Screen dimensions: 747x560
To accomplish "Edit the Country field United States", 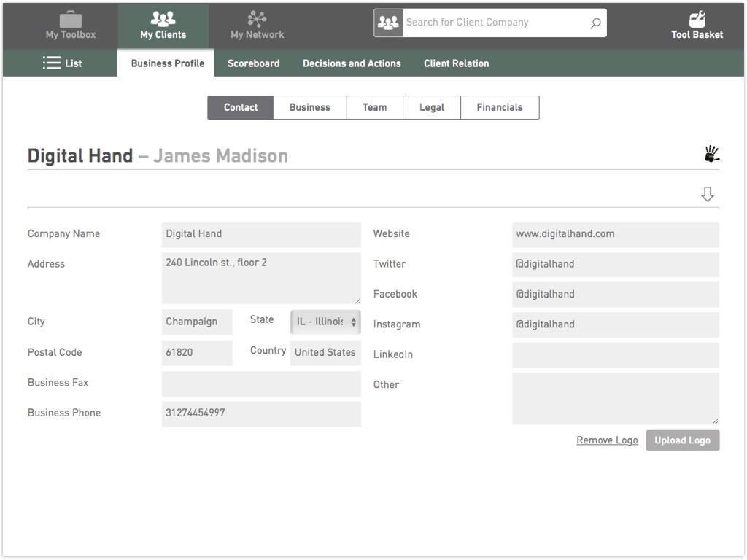I will click(x=325, y=353).
